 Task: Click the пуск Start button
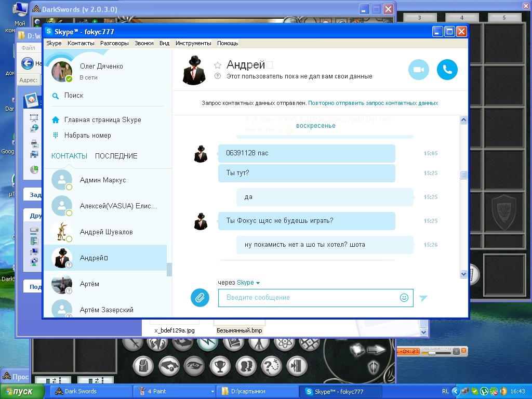22,392
